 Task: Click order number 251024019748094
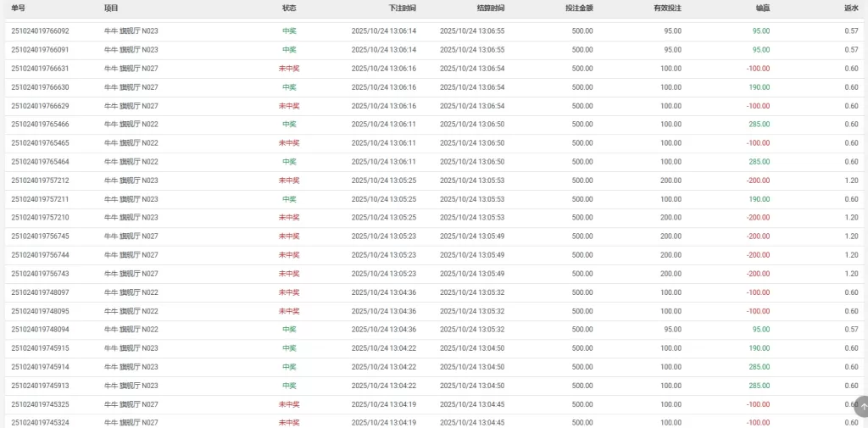pos(40,330)
